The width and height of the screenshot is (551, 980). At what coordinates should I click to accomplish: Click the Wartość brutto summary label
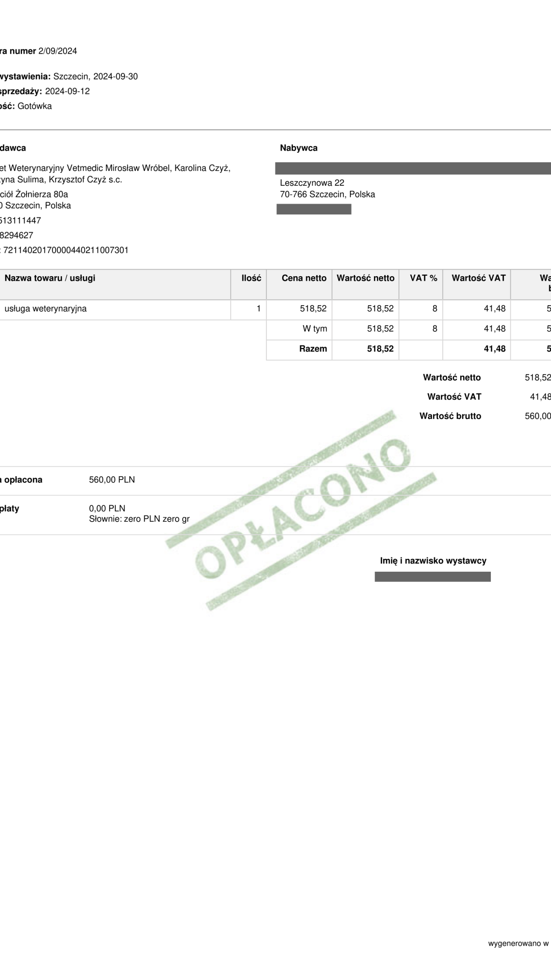[x=450, y=416]
